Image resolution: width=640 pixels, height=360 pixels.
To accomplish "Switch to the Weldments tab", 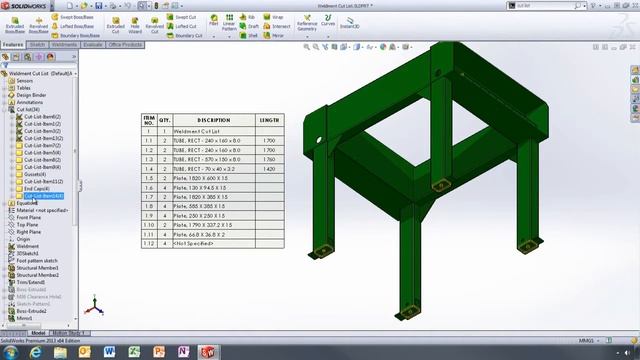I will (64, 44).
